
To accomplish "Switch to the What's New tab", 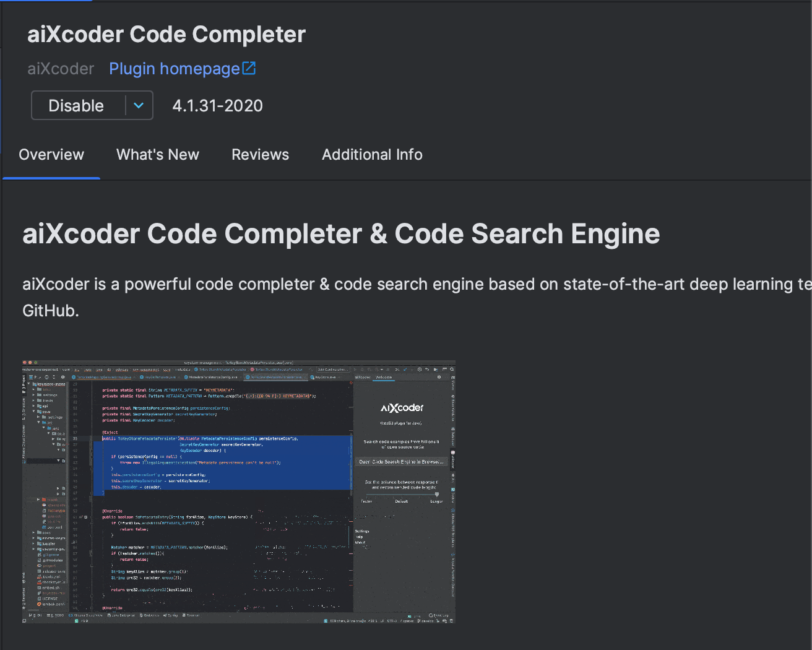I will 158,155.
